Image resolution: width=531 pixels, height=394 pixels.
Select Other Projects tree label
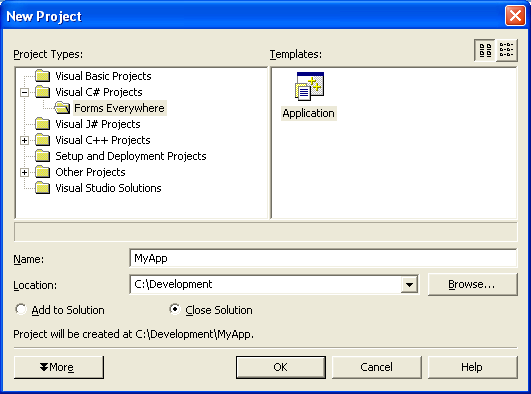click(x=90, y=172)
